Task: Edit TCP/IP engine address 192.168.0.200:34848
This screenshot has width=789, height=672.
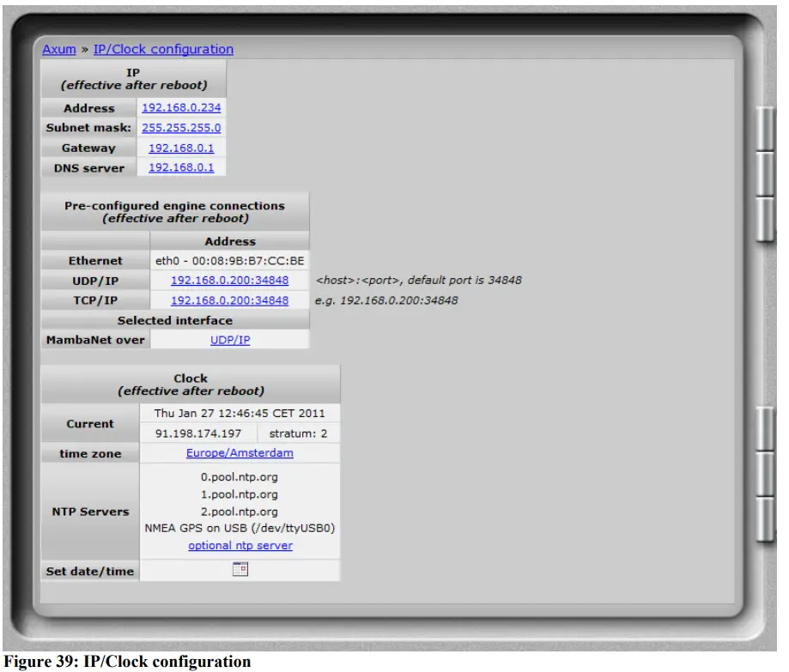Action: (229, 300)
